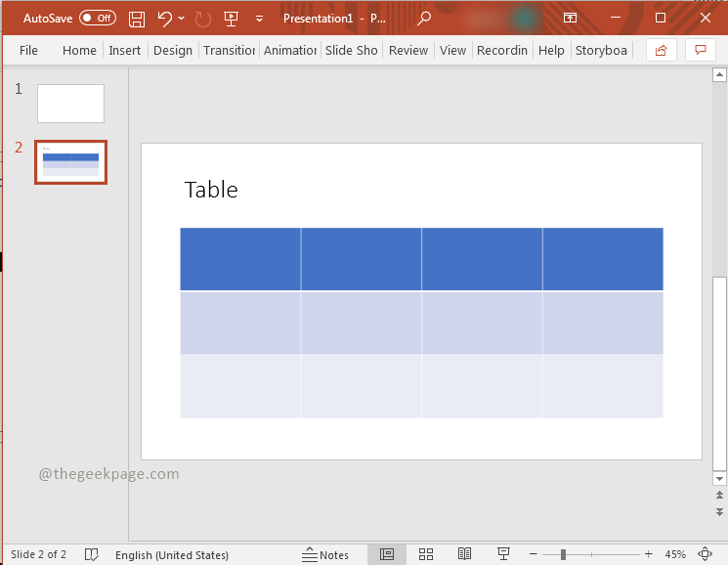This screenshot has height=565, width=728.
Task: Select slide 1 thumbnail
Action: click(x=70, y=104)
